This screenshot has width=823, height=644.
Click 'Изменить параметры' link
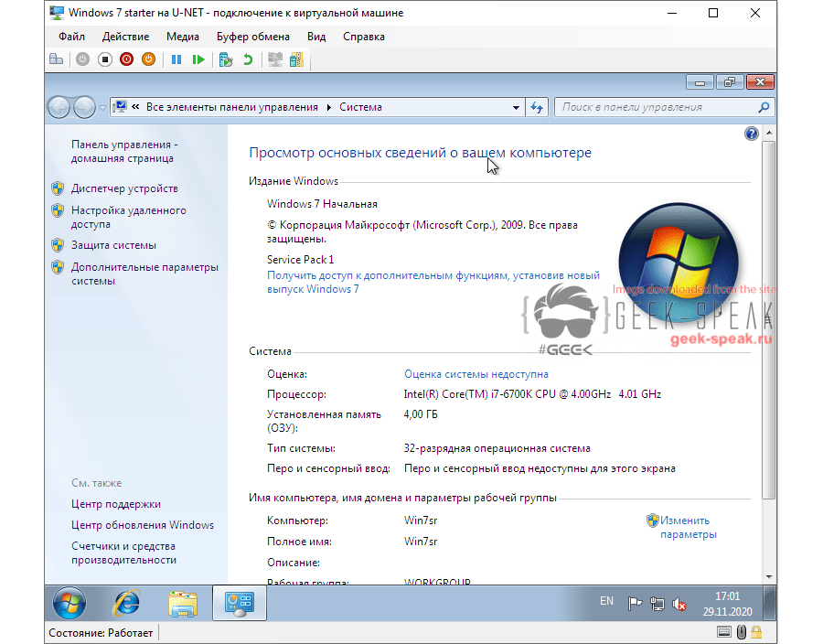click(688, 528)
